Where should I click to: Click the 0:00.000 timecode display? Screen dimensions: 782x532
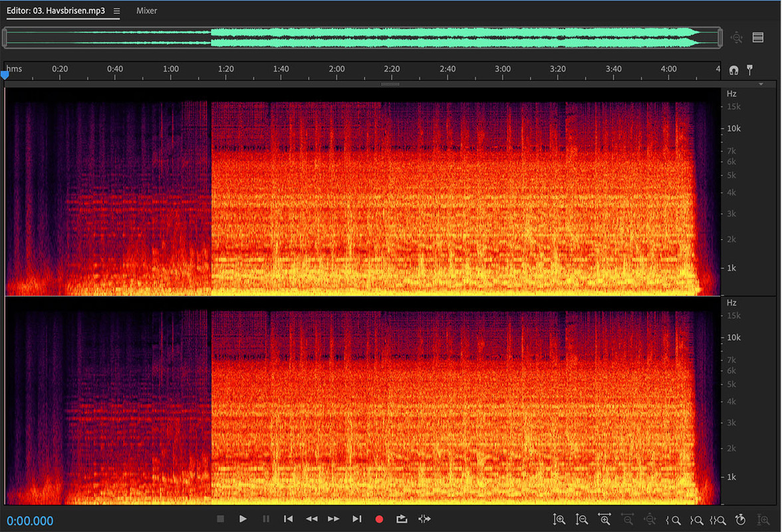click(x=30, y=521)
